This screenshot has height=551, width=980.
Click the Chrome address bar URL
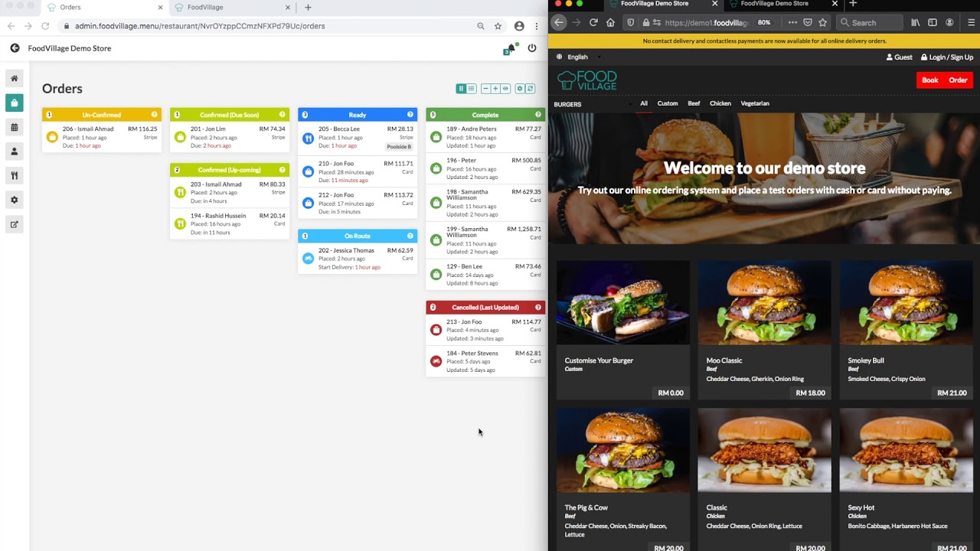click(200, 26)
